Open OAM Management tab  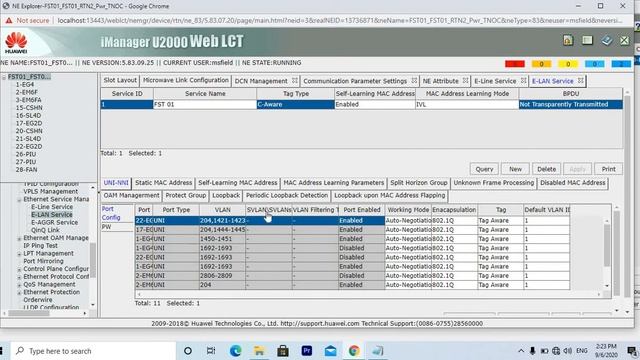[x=131, y=196]
